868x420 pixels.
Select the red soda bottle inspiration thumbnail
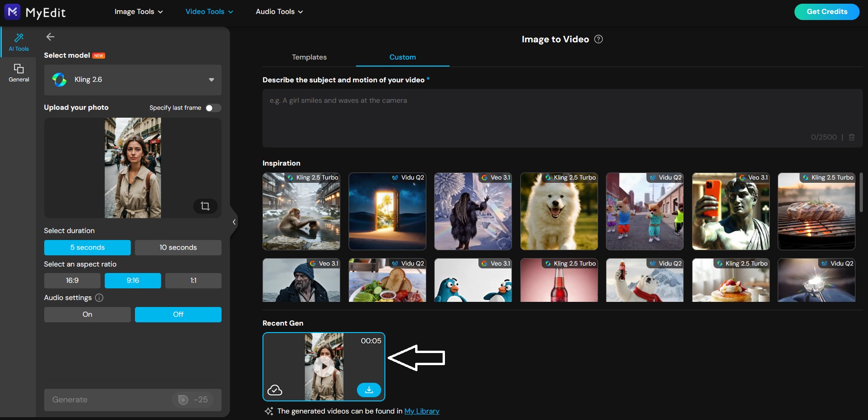coord(559,280)
